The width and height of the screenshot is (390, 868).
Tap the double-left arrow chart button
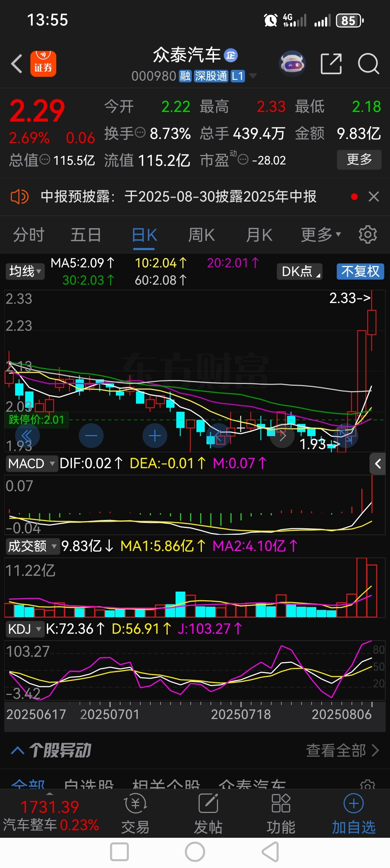click(x=27, y=436)
